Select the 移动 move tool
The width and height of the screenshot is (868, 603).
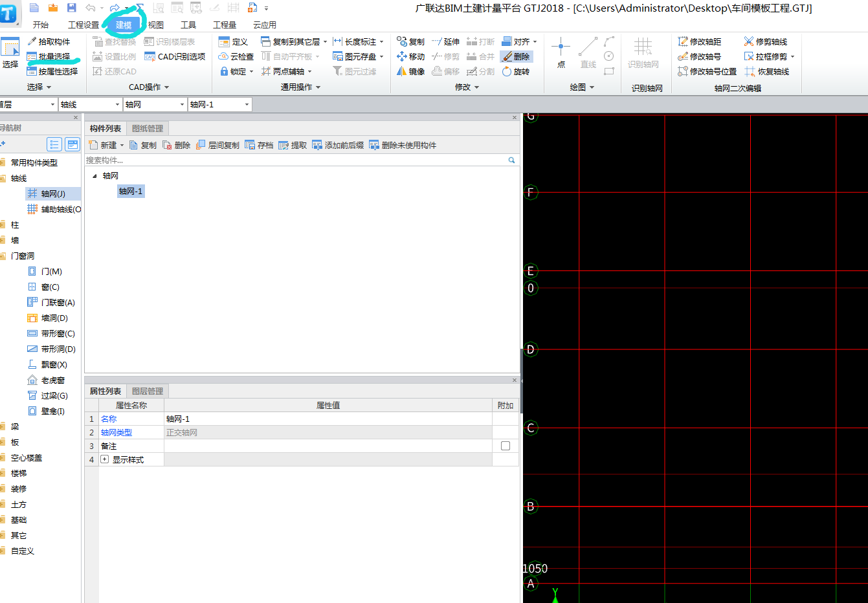point(411,56)
